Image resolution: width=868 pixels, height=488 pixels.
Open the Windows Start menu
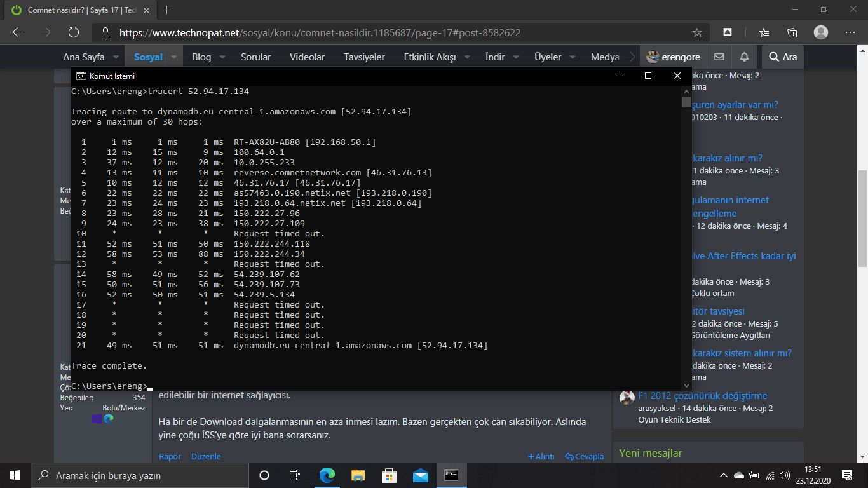click(15, 475)
